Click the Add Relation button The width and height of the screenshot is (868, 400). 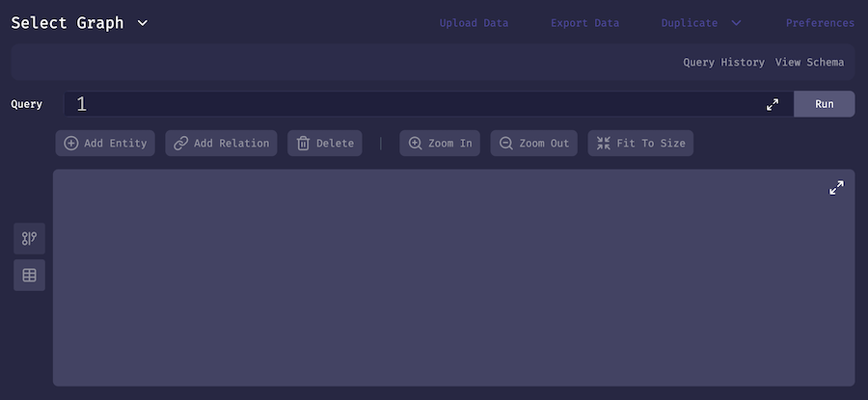point(221,144)
